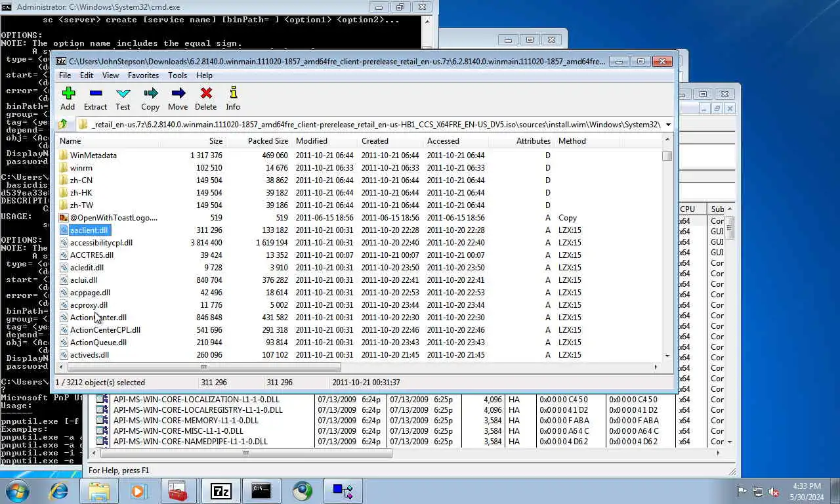The height and width of the screenshot is (504, 840).
Task: Select the @OpenWithToastLogo file
Action: (114, 218)
